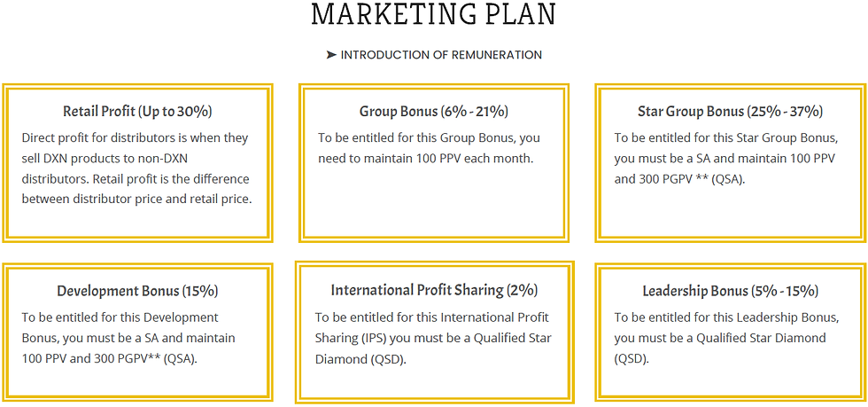
Task: Select the International Profit Sharing (2%) heading
Action: coord(434,290)
